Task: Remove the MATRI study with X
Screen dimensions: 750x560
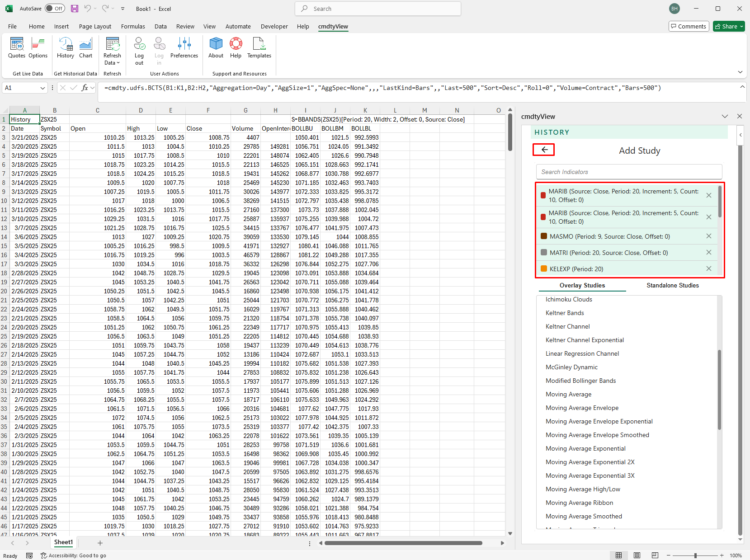Action: [709, 252]
